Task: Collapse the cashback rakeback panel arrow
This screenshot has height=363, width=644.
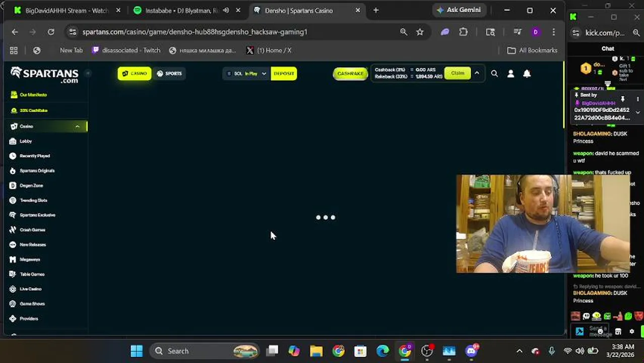Action: click(x=477, y=74)
